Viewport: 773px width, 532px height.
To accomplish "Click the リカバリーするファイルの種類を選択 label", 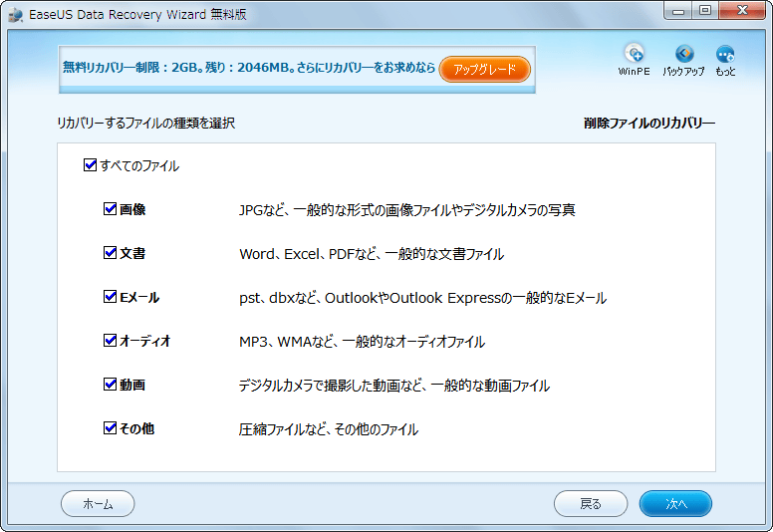I will pos(145,123).
